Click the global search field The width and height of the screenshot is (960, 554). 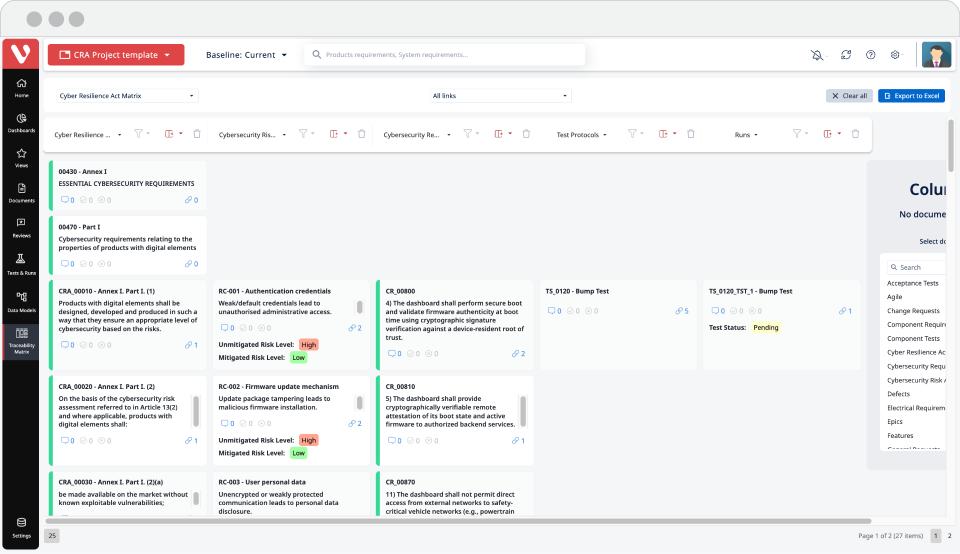[444, 54]
